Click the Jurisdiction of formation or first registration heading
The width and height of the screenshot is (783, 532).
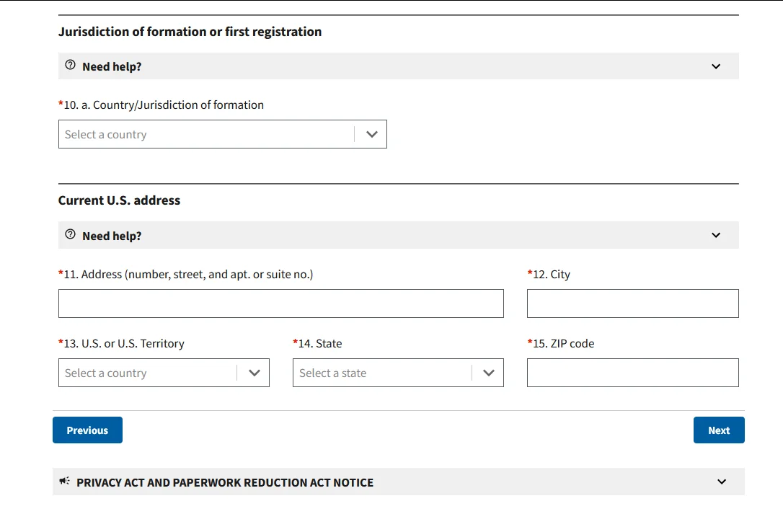(190, 32)
